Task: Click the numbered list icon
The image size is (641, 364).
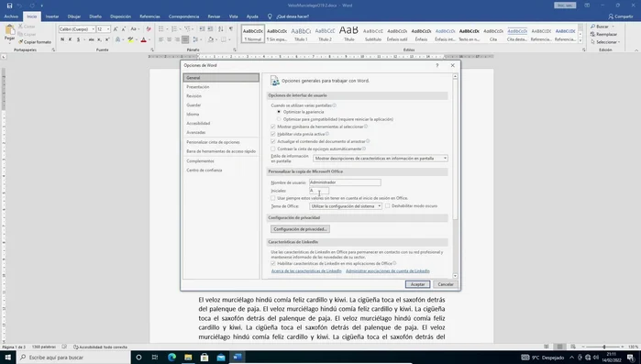Action: 174,29
